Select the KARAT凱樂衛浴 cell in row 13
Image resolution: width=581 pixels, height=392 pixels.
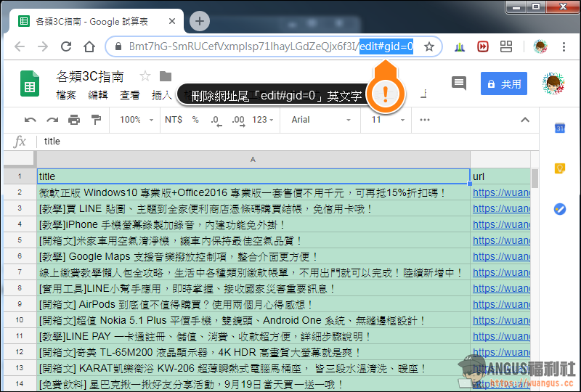pos(253,368)
